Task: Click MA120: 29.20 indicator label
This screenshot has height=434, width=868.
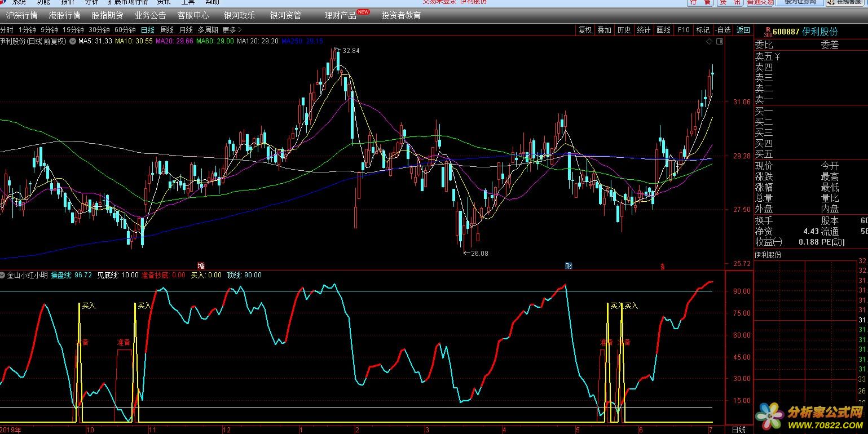Action: [258, 41]
